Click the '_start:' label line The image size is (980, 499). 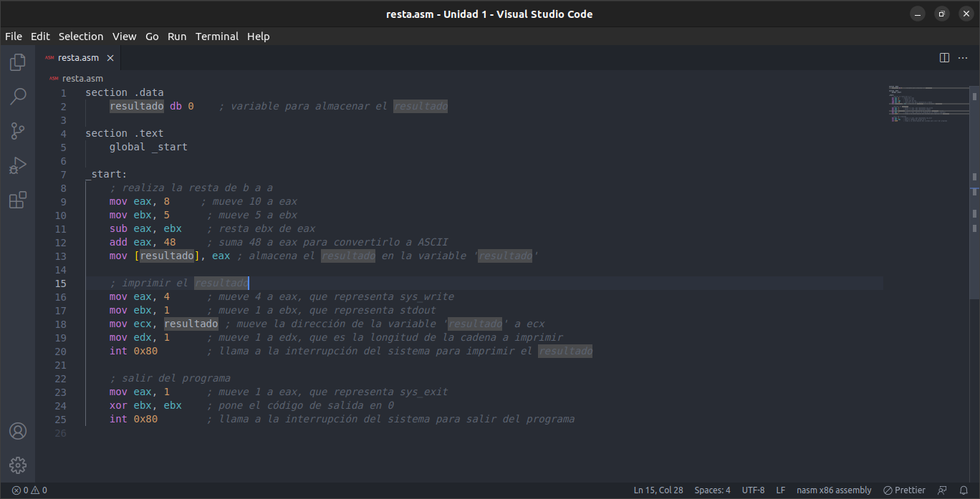coord(106,174)
